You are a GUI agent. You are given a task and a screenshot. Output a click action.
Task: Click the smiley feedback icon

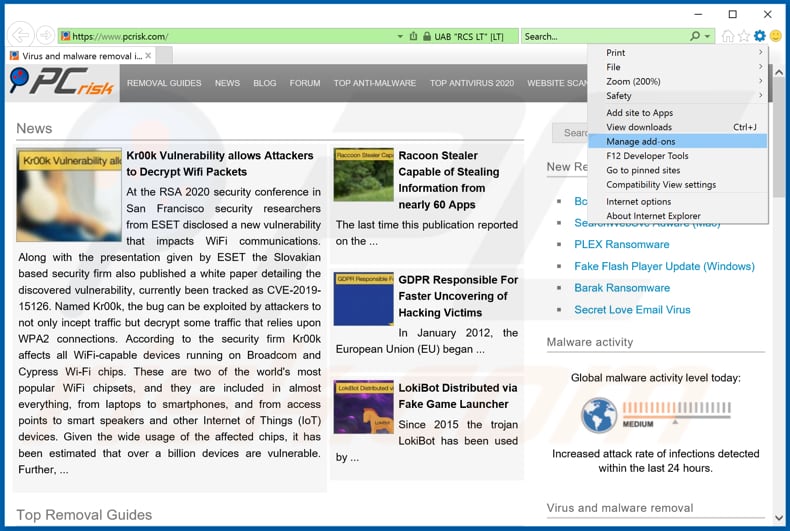775,36
